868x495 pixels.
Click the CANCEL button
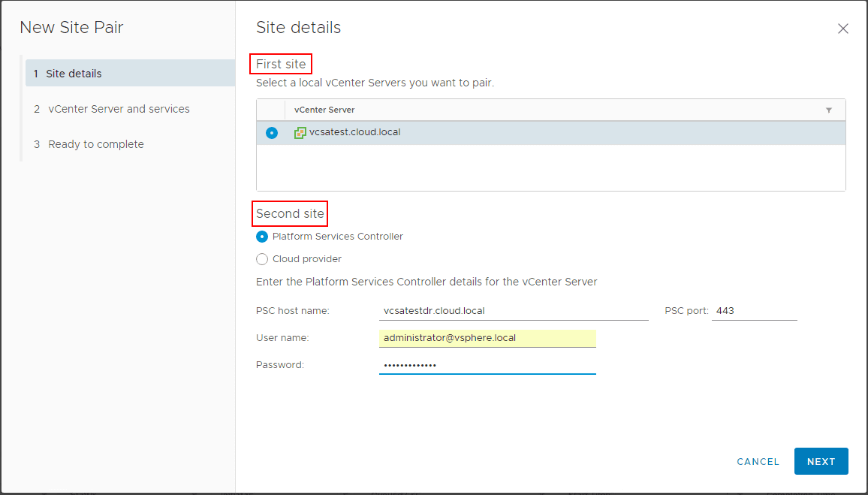[x=758, y=462]
